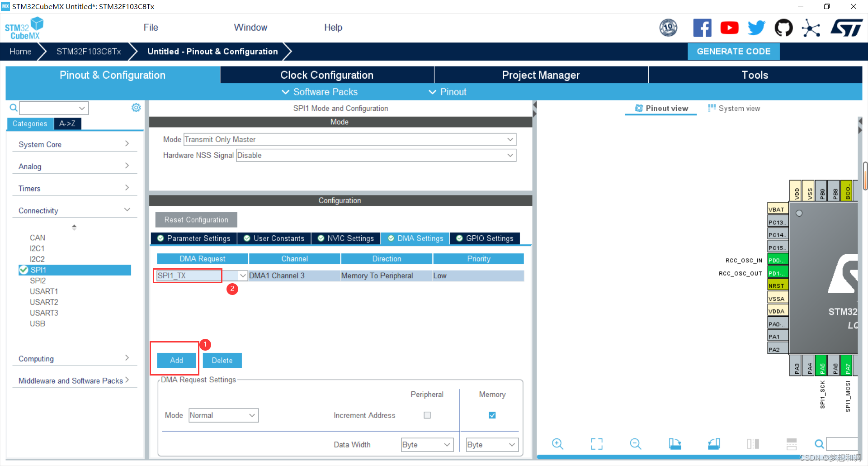868x466 pixels.
Task: Open Hardware NSS Signal dropdown
Action: [x=376, y=155]
